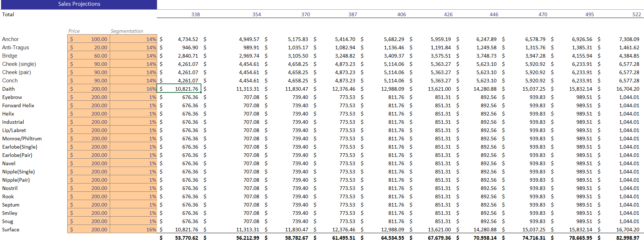Click column total 58,782.67
644x240 pixels.
296,237
